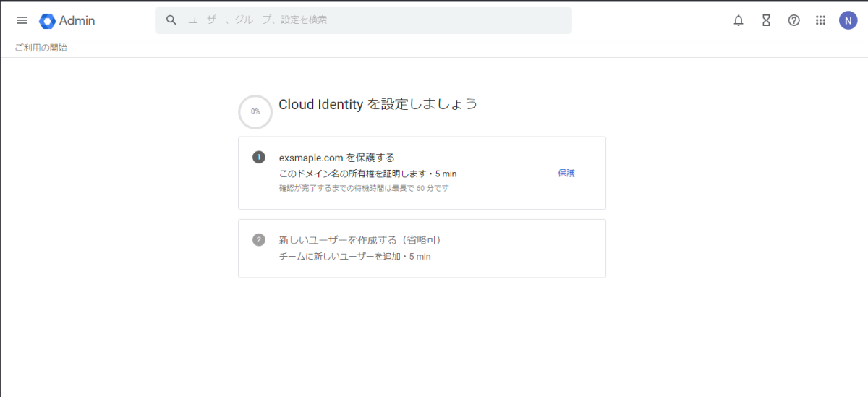Focus the user, group, settings search field
Screen dimensions: 868x397
pos(363,20)
